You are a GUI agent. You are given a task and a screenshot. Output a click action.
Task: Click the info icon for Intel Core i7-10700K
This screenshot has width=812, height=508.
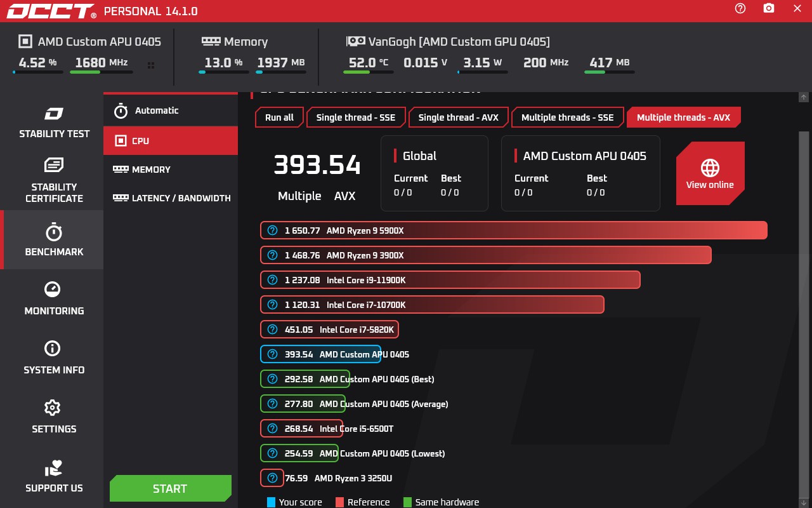(273, 305)
